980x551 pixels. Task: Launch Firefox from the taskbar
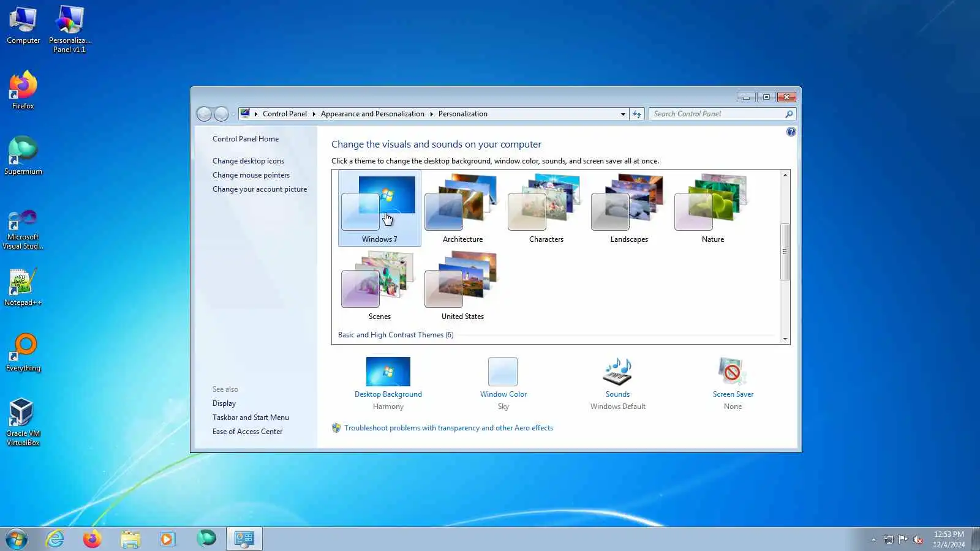[x=92, y=539]
